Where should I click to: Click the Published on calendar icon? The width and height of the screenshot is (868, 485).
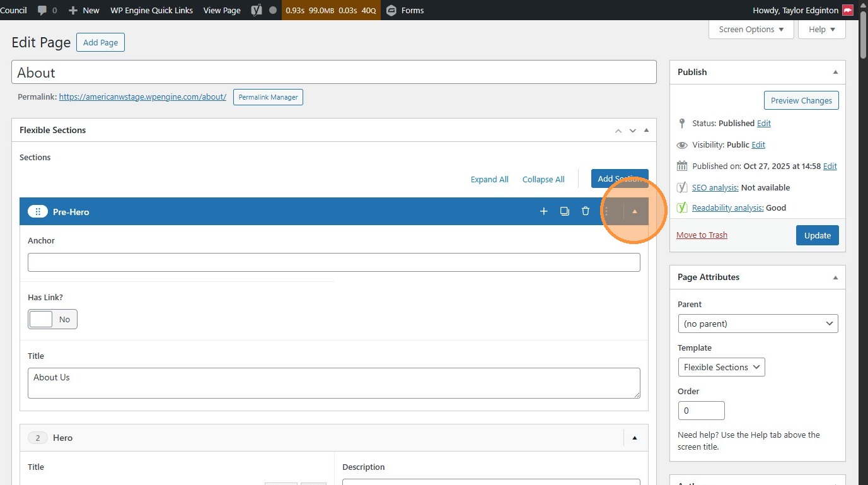tap(682, 166)
